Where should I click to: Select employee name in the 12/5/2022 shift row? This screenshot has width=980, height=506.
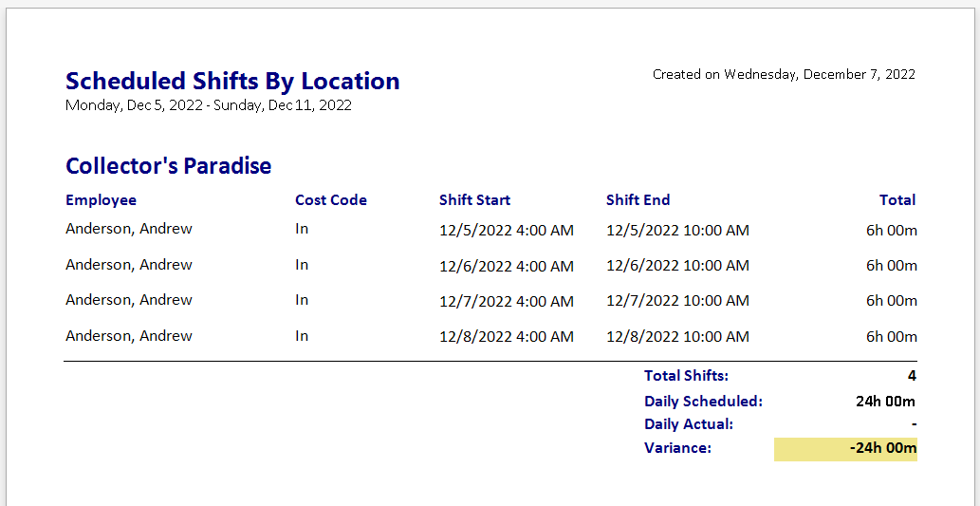(129, 229)
